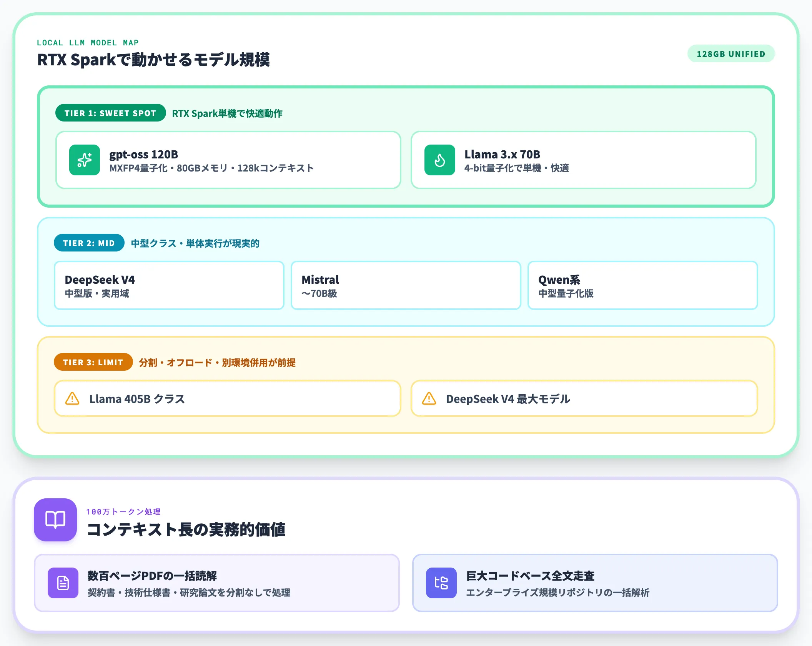Click the purple open book icon

pyautogui.click(x=55, y=520)
